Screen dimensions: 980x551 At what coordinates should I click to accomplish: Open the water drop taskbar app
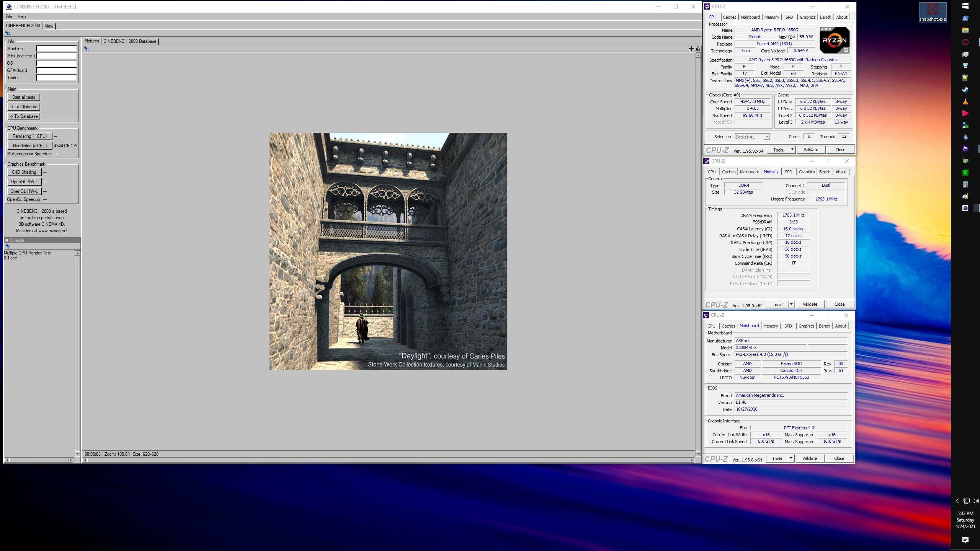[x=965, y=137]
